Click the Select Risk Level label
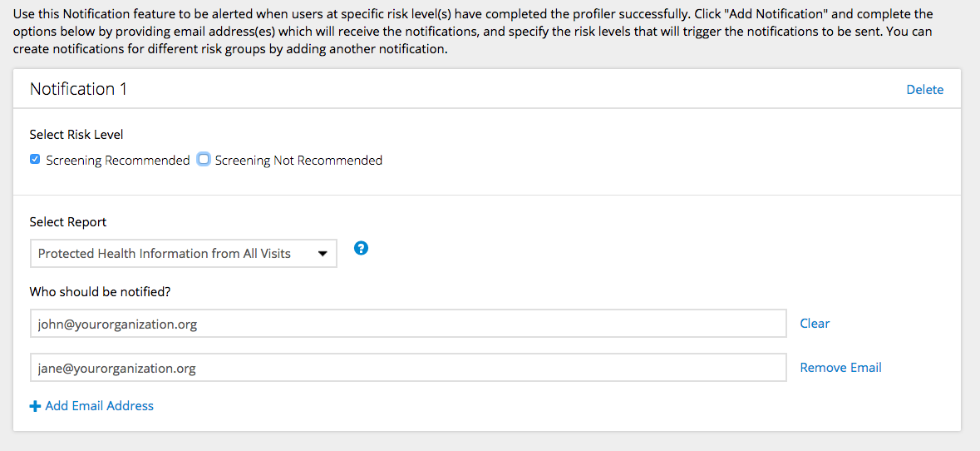Screen dimensions: 980x451 (76, 134)
